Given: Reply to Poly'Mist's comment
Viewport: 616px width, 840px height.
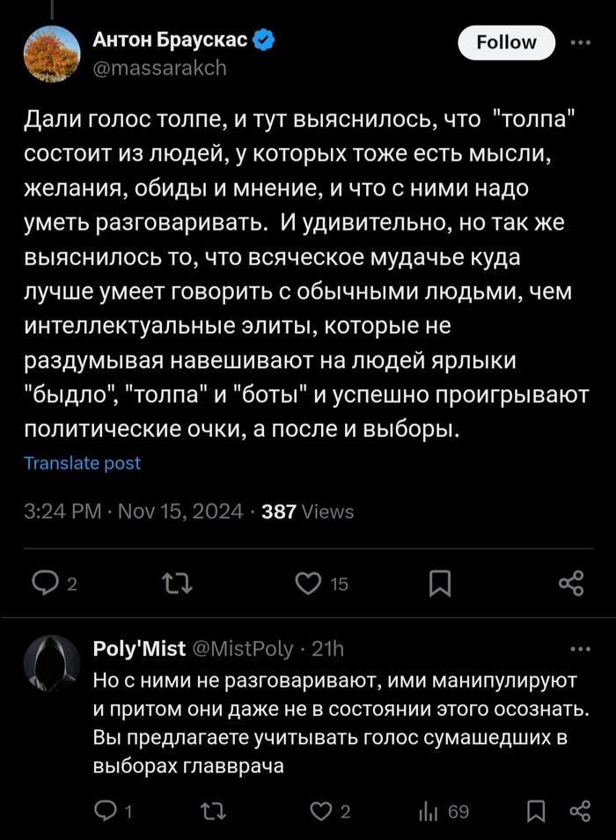Looking at the screenshot, I should pyautogui.click(x=105, y=811).
